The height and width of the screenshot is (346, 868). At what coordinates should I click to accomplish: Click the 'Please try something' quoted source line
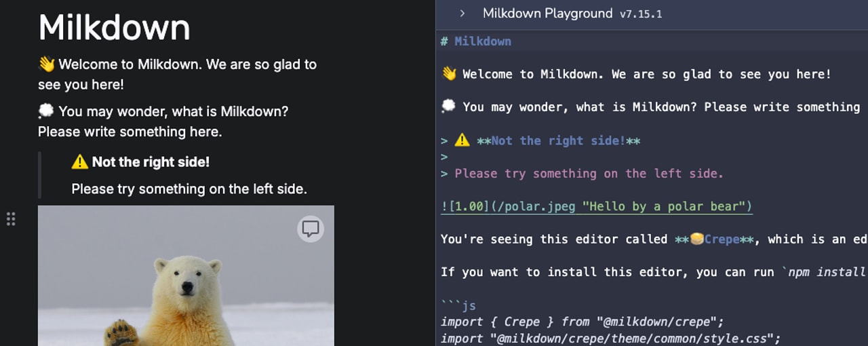point(582,174)
